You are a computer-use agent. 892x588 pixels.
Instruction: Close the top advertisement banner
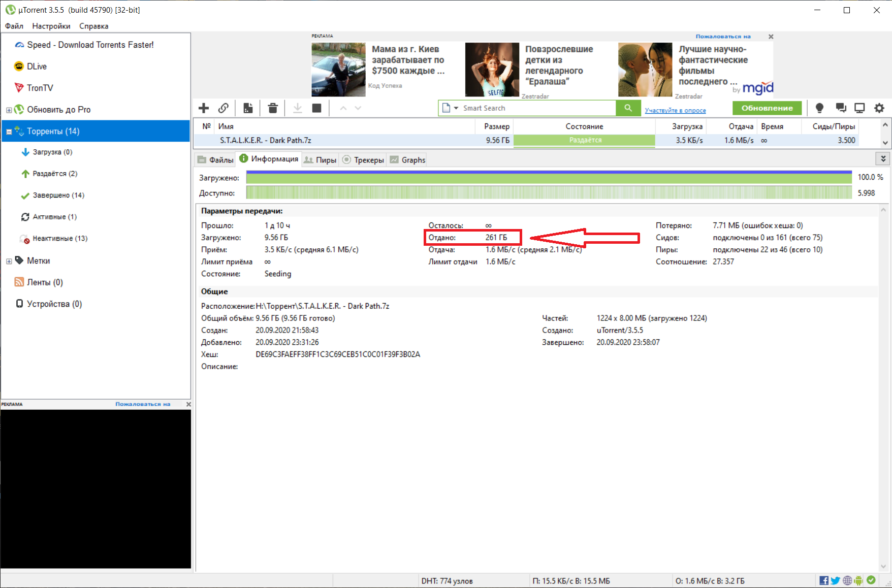point(771,37)
